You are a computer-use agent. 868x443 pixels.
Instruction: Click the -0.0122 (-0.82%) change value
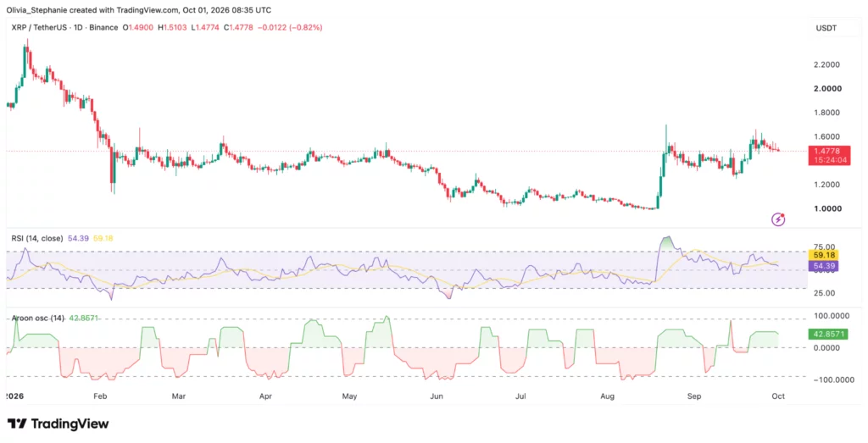290,27
